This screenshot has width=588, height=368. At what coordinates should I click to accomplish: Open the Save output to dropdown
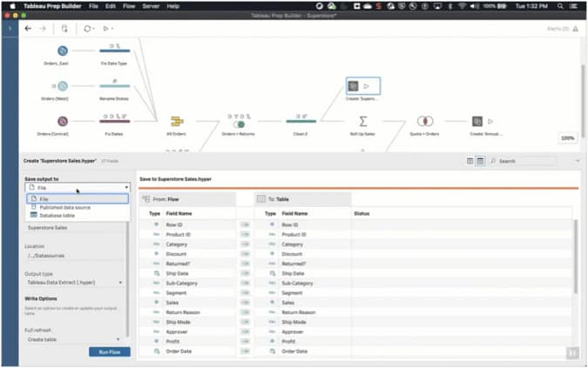78,187
